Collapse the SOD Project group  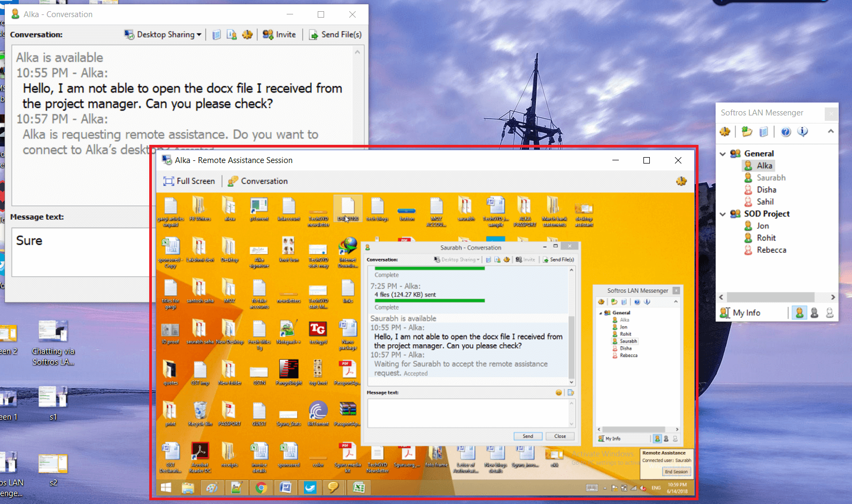click(723, 214)
